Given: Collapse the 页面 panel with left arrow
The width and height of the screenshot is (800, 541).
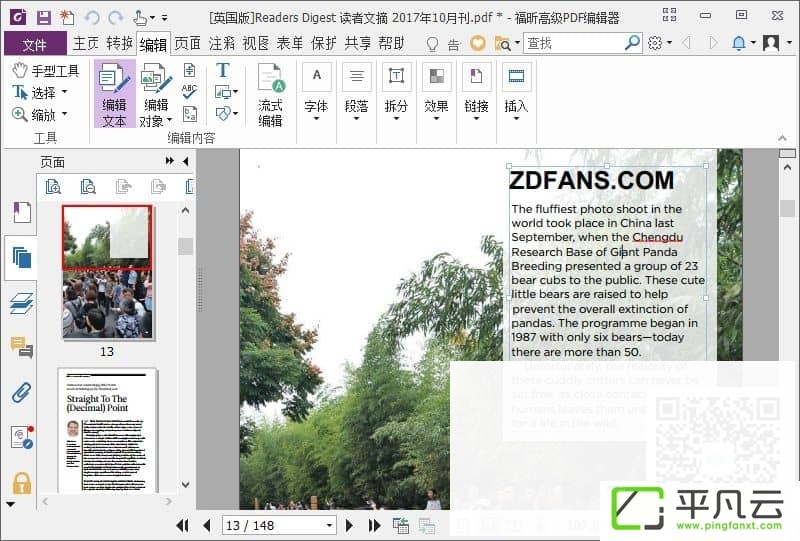Looking at the screenshot, I should coord(186,161).
